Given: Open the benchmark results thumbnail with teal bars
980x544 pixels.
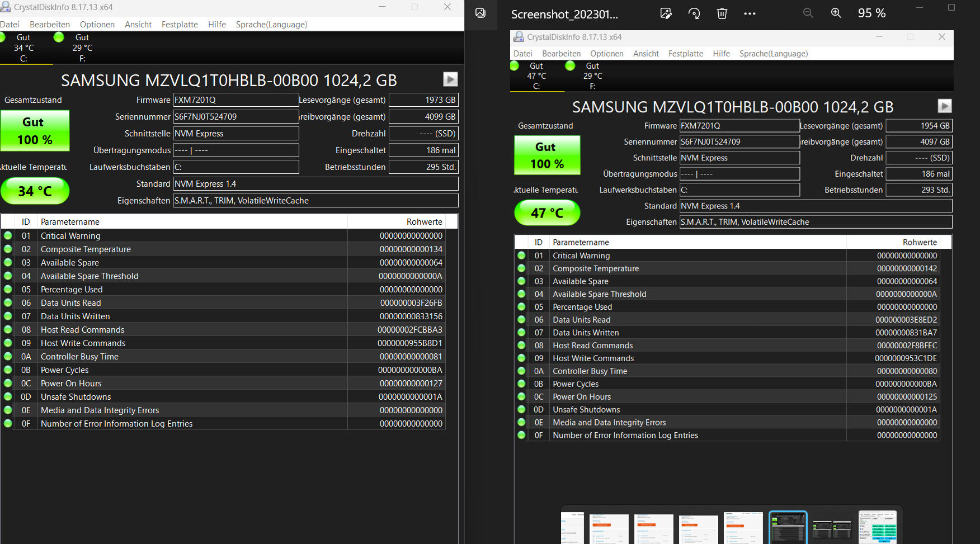Looking at the screenshot, I should (877, 527).
